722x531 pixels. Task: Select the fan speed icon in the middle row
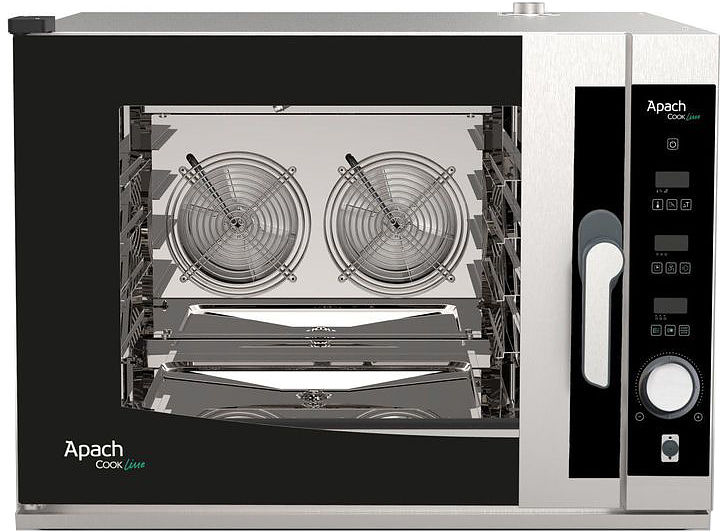coord(671,268)
